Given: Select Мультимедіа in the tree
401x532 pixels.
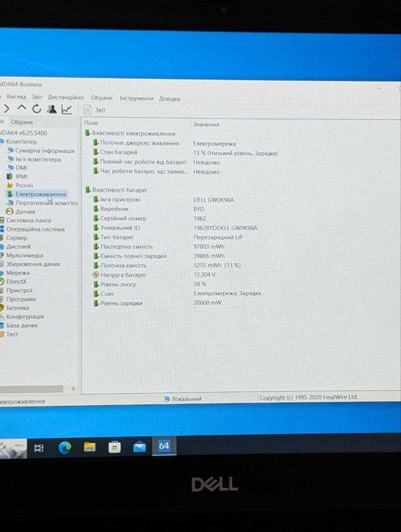Looking at the screenshot, I should point(21,255).
